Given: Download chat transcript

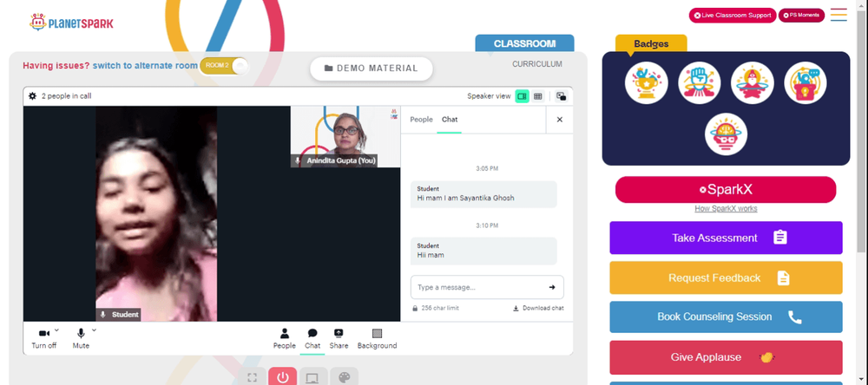Looking at the screenshot, I should (539, 308).
